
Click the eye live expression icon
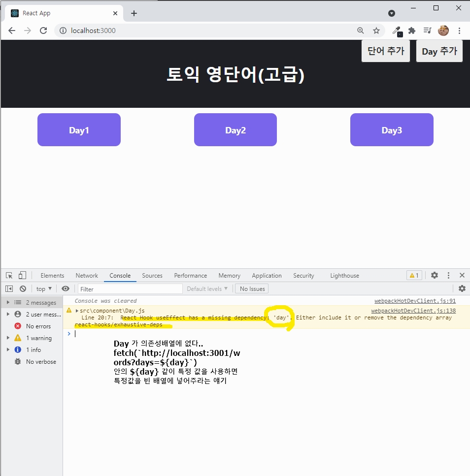[66, 288]
